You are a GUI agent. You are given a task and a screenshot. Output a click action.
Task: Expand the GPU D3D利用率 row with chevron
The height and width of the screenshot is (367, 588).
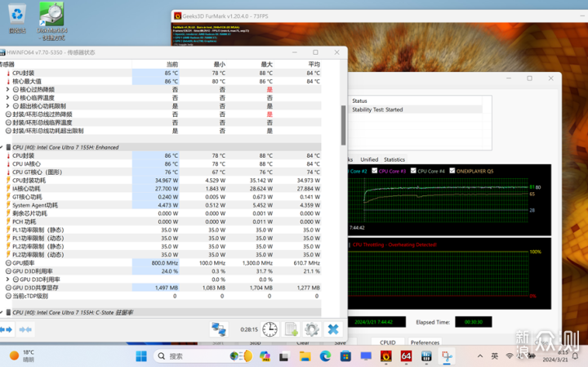coord(7,280)
